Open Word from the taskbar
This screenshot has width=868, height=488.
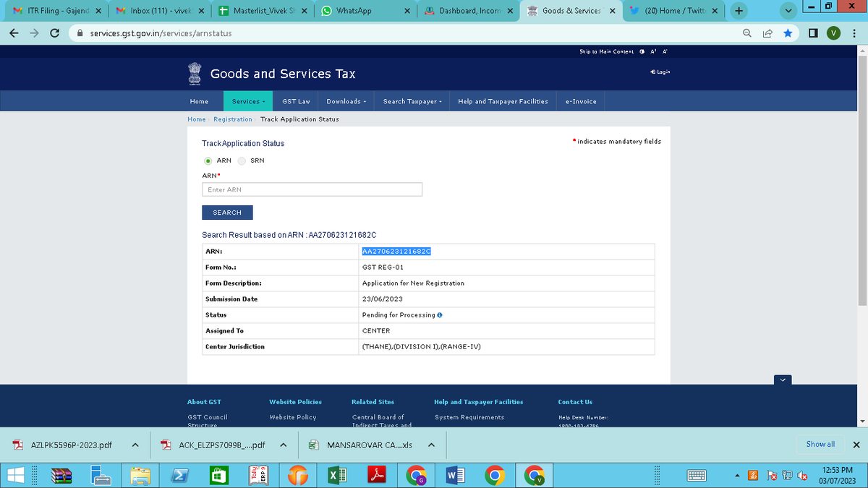pos(456,475)
